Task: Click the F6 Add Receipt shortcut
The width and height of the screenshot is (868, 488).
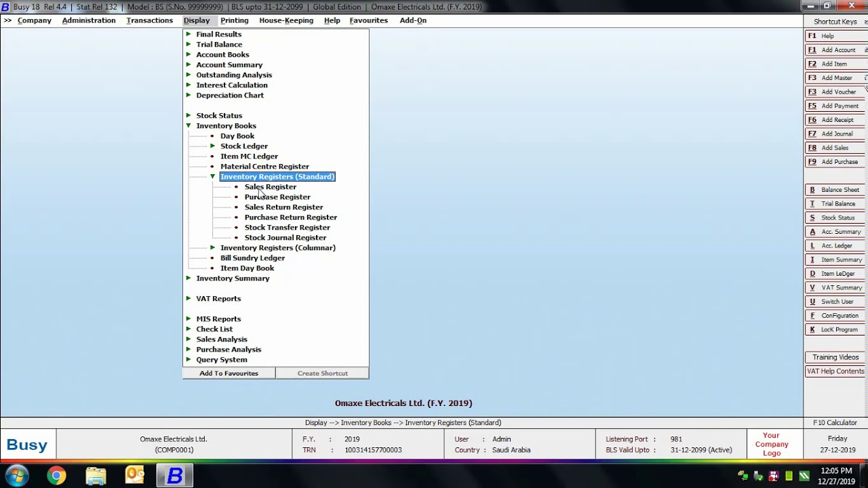Action: point(835,120)
